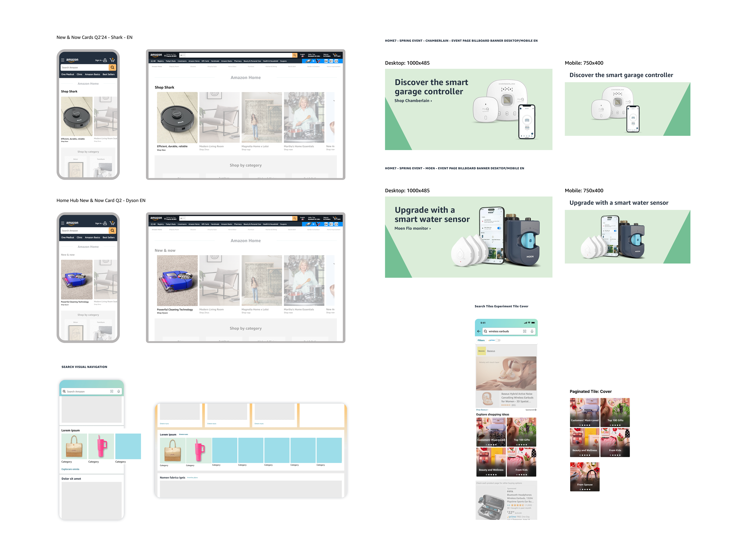The height and width of the screenshot is (560, 747).
Task: Click Moen Flo monitor link on desktop banner
Action: (412, 228)
